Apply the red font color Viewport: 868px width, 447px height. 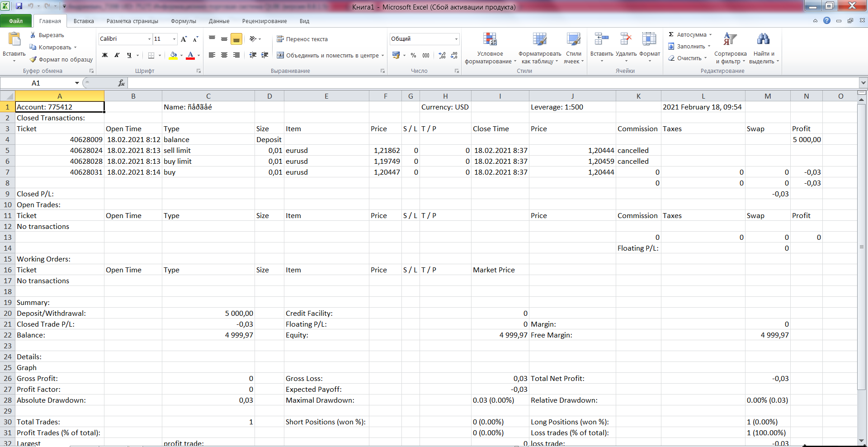click(x=190, y=55)
